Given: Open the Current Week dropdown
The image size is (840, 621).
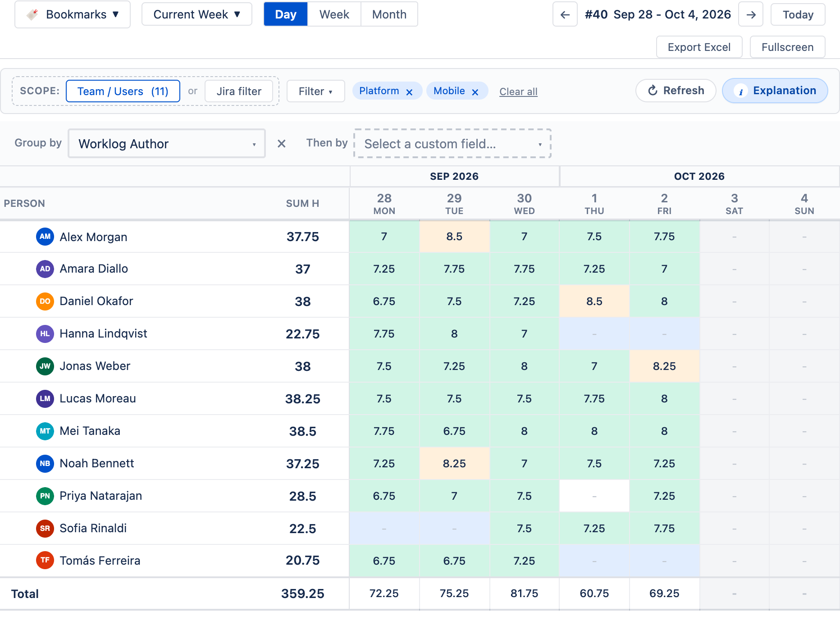Looking at the screenshot, I should point(197,14).
